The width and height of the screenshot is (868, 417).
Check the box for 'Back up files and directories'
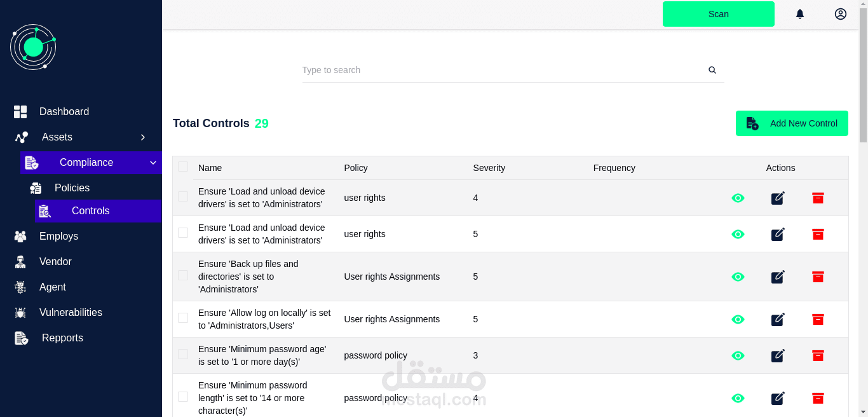183,275
